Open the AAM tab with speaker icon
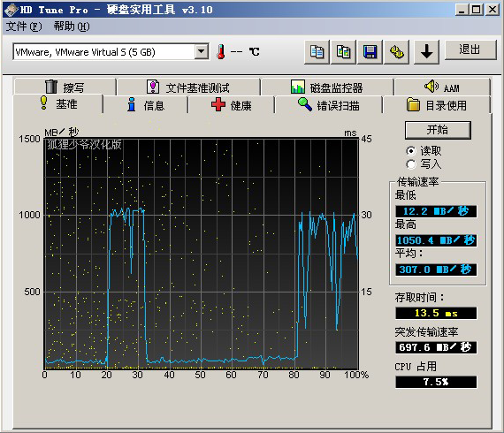This screenshot has height=433, width=504. 442,87
